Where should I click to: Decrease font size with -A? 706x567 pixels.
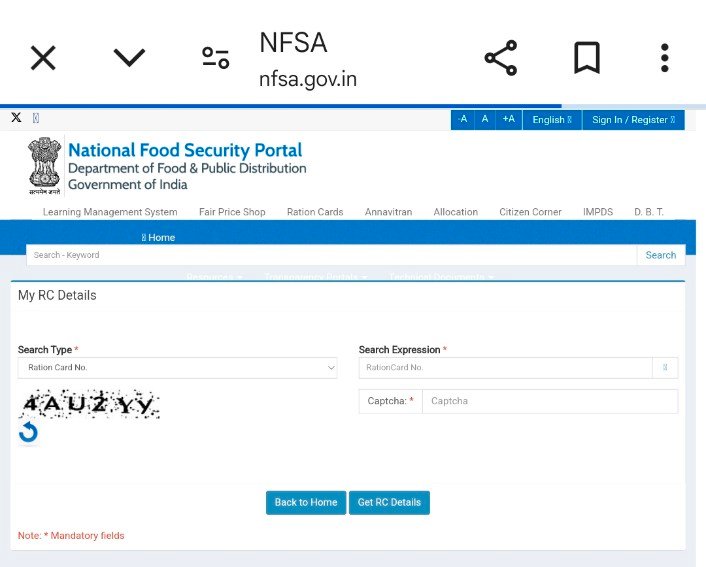click(x=462, y=120)
